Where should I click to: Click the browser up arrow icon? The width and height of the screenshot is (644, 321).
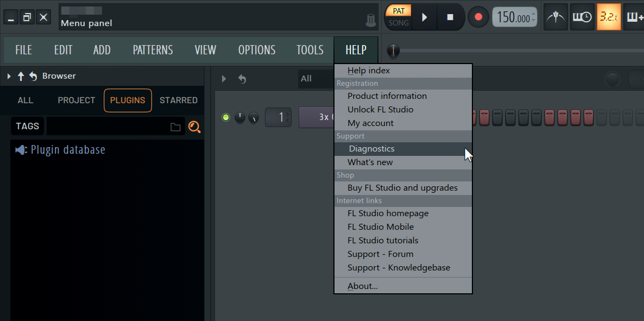click(x=21, y=76)
